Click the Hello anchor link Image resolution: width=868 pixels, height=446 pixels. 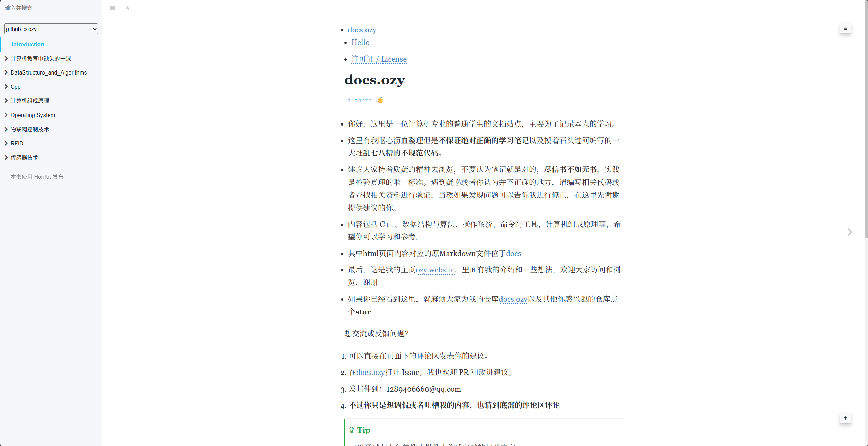pos(360,42)
